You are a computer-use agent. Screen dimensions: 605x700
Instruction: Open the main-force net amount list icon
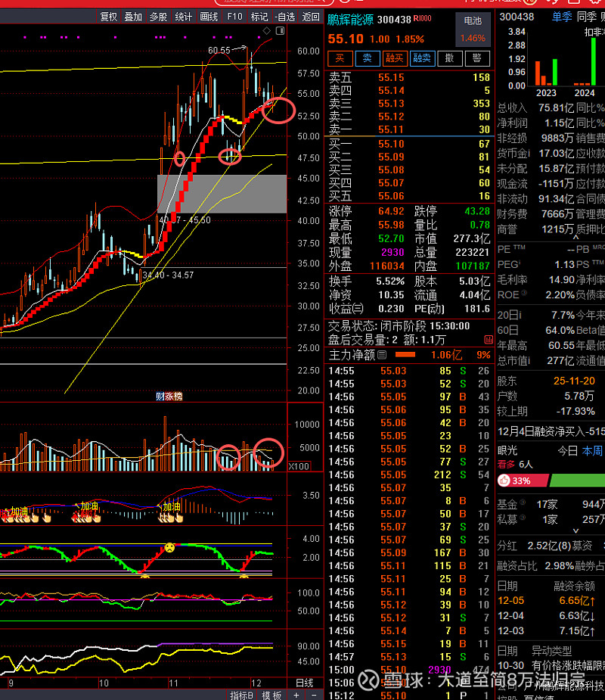click(382, 355)
